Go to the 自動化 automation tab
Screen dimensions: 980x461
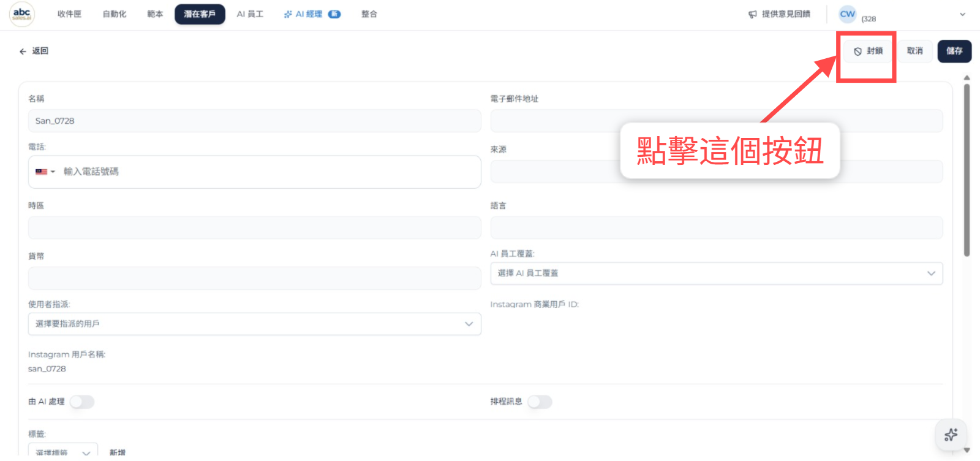tap(115, 14)
